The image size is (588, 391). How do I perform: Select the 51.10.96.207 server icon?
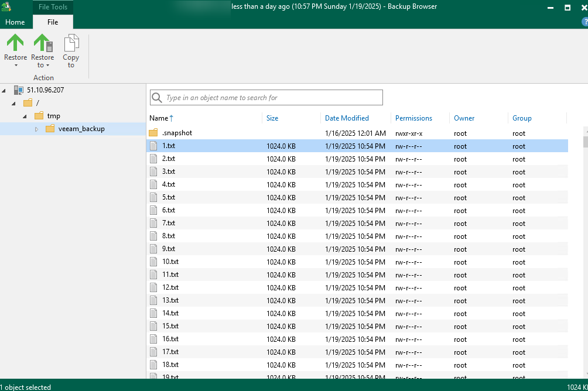pos(19,90)
